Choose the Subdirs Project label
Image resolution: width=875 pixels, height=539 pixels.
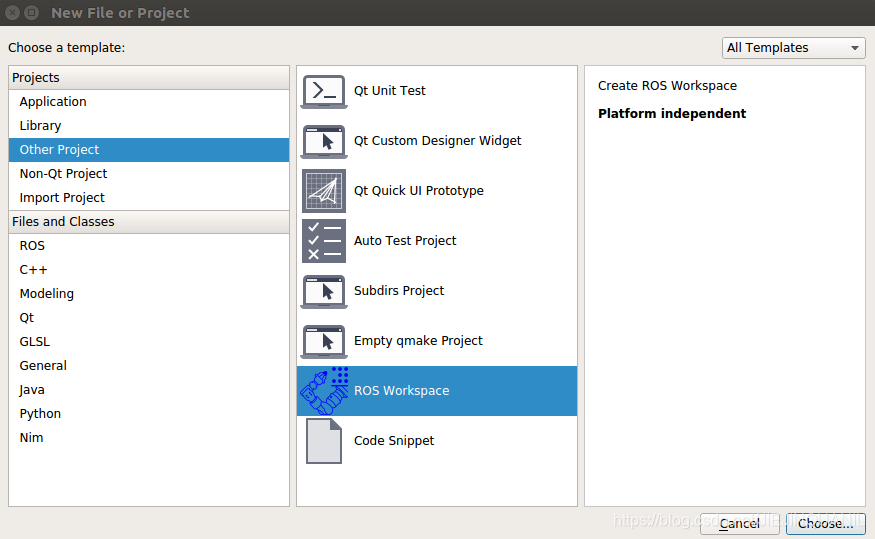click(x=399, y=291)
